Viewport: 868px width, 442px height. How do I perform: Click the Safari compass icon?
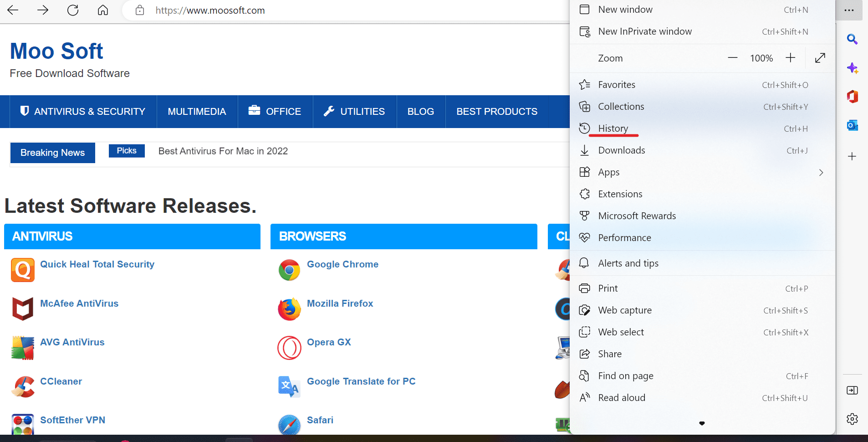click(x=289, y=425)
